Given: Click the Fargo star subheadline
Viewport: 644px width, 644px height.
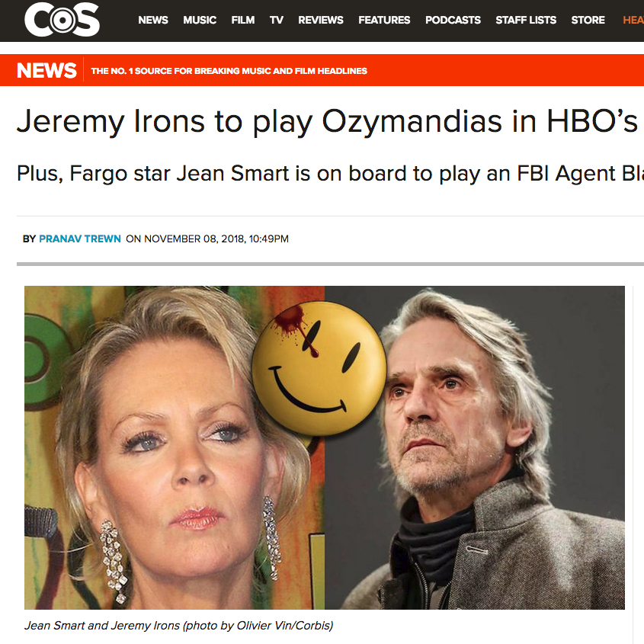Looking at the screenshot, I should 330,173.
